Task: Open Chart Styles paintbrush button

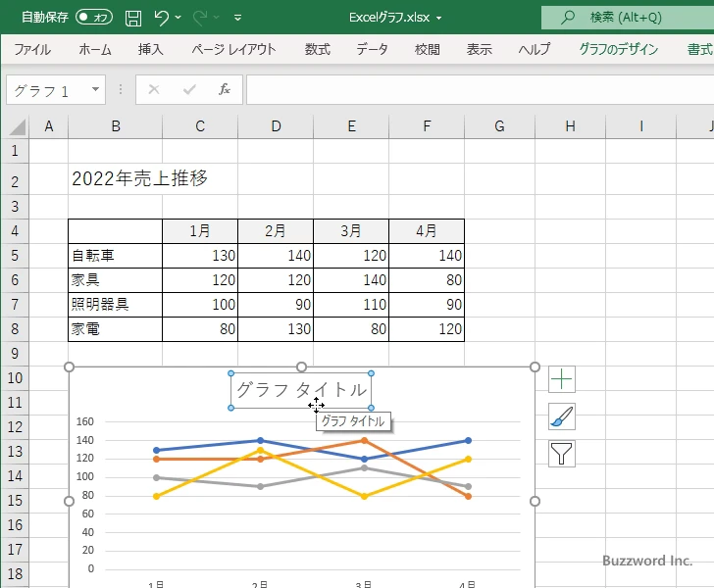Action: tap(561, 416)
